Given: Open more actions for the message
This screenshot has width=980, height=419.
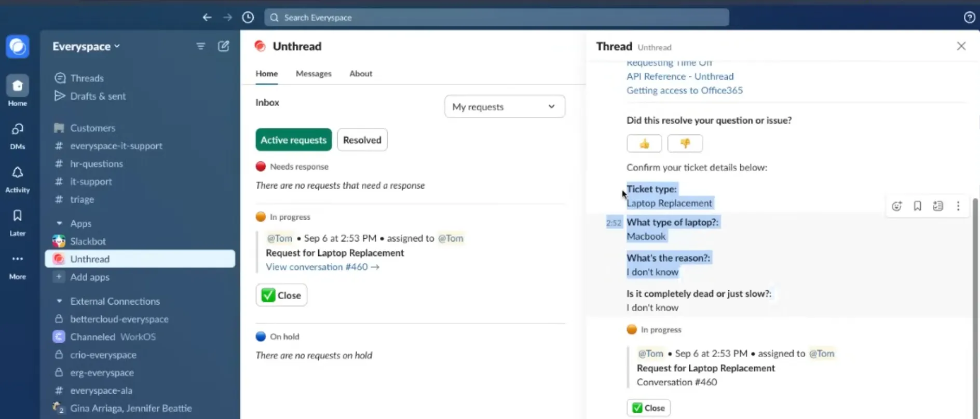Looking at the screenshot, I should click(x=958, y=206).
